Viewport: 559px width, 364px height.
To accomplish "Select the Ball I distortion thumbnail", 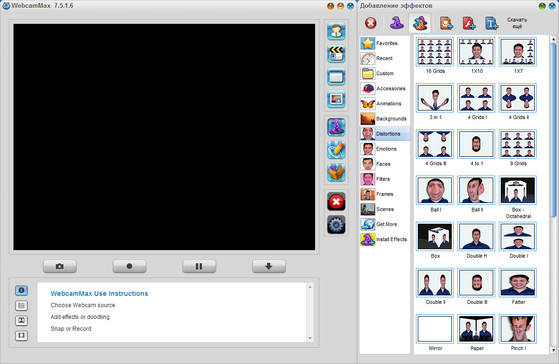I will click(435, 190).
